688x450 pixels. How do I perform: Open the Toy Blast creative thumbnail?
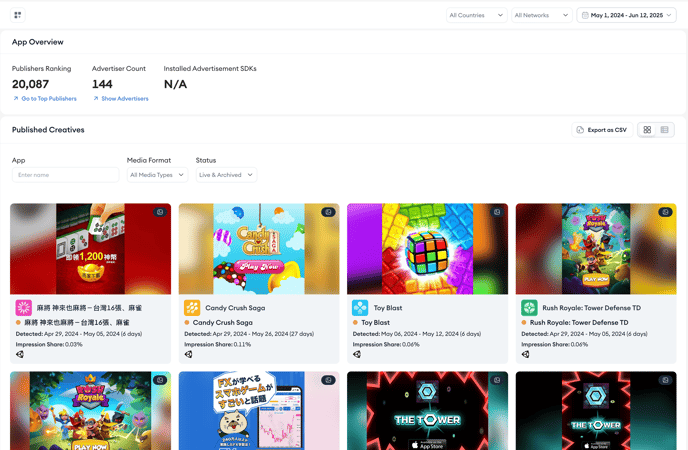427,249
